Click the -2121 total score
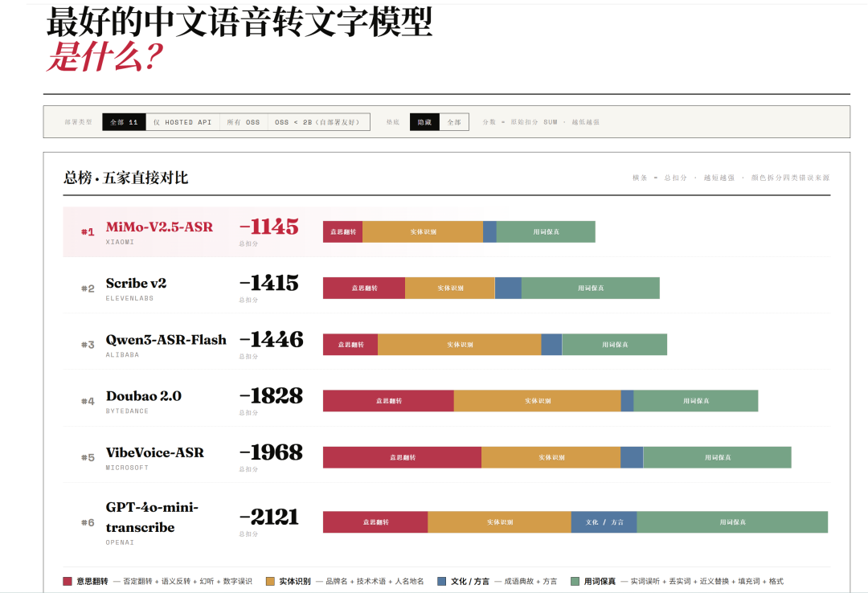 (x=269, y=517)
